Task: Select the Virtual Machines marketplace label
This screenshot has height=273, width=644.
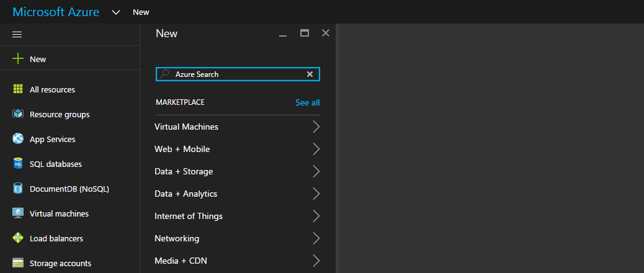Action: pyautogui.click(x=187, y=127)
